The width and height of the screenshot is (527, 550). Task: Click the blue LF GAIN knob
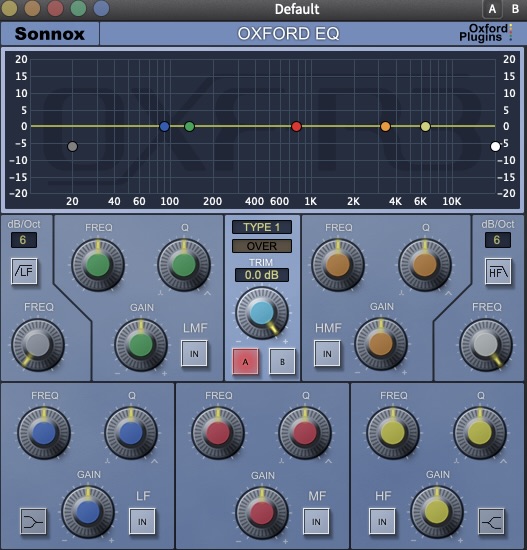point(88,512)
